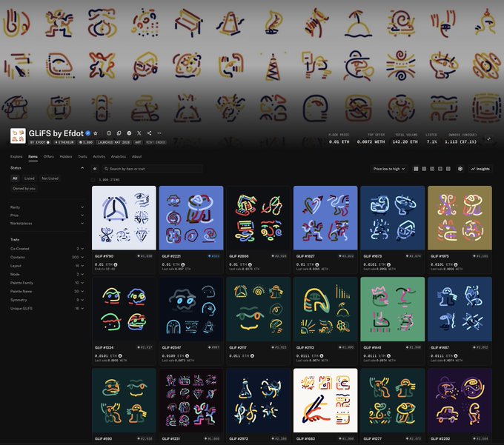
Task: Click the 142.20 ETH total volume stat
Action: click(405, 141)
